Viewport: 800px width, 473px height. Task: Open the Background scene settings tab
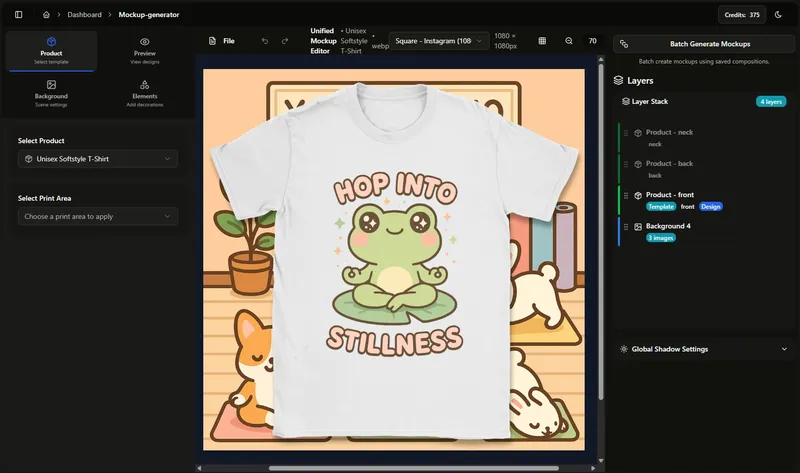[x=51, y=93]
